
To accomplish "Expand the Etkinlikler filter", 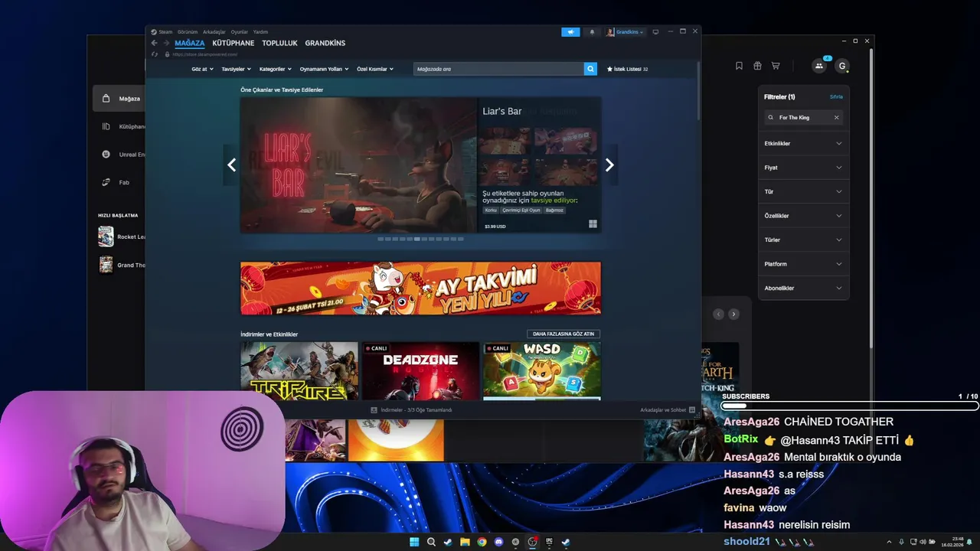I will click(x=803, y=143).
